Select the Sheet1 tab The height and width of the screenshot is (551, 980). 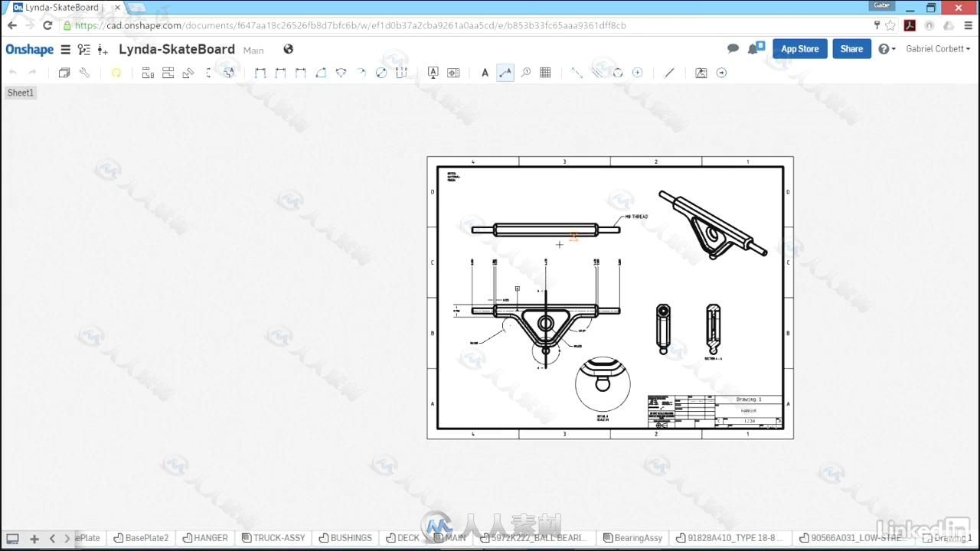pyautogui.click(x=21, y=93)
